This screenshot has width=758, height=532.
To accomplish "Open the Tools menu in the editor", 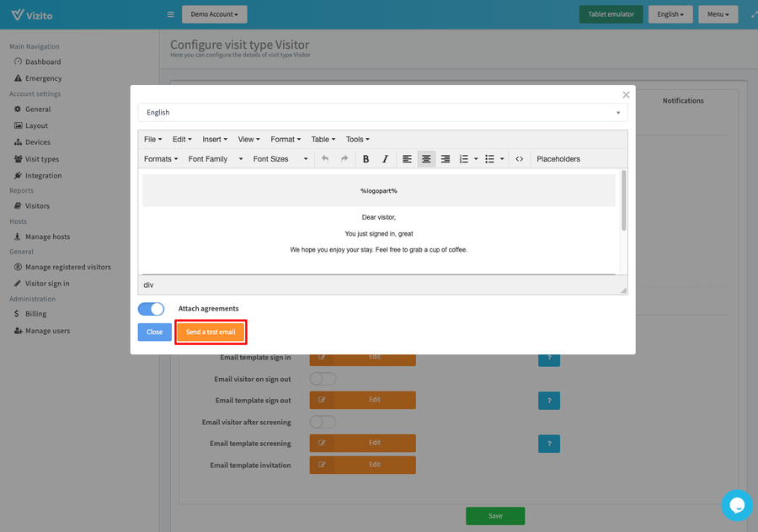I will click(x=357, y=139).
